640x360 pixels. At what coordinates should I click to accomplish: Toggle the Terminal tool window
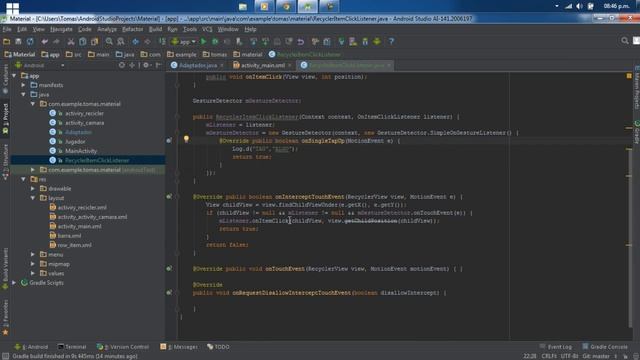click(x=72, y=347)
